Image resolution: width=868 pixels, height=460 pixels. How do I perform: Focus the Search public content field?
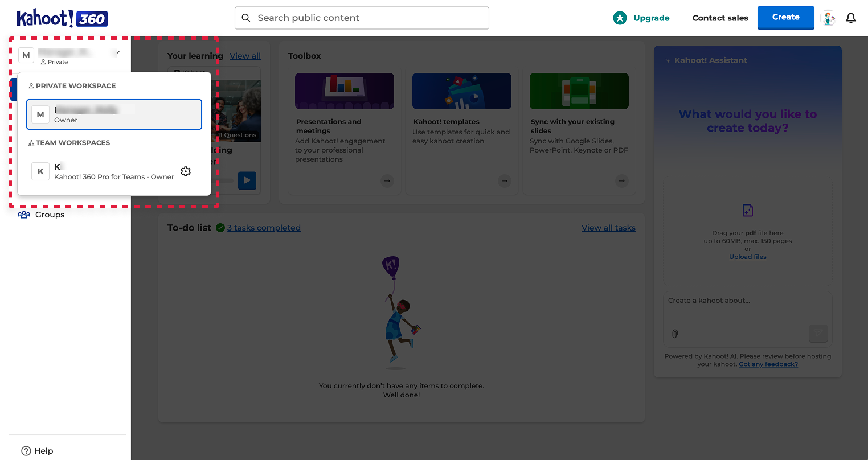[362, 18]
